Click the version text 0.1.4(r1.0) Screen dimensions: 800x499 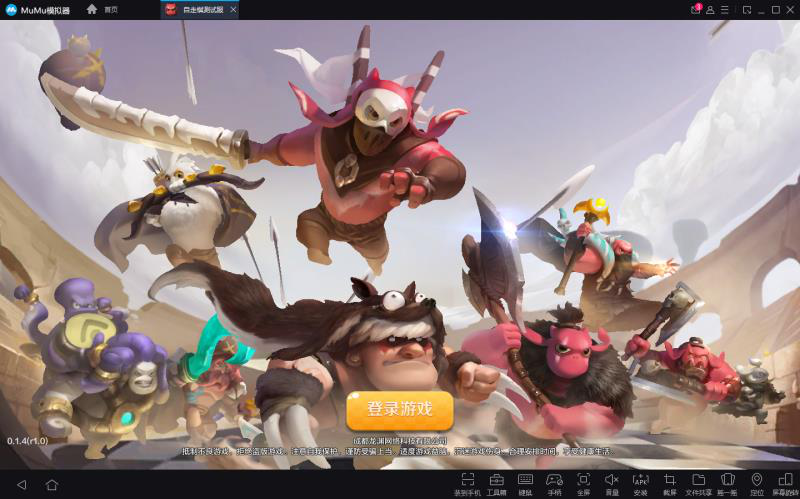point(28,440)
